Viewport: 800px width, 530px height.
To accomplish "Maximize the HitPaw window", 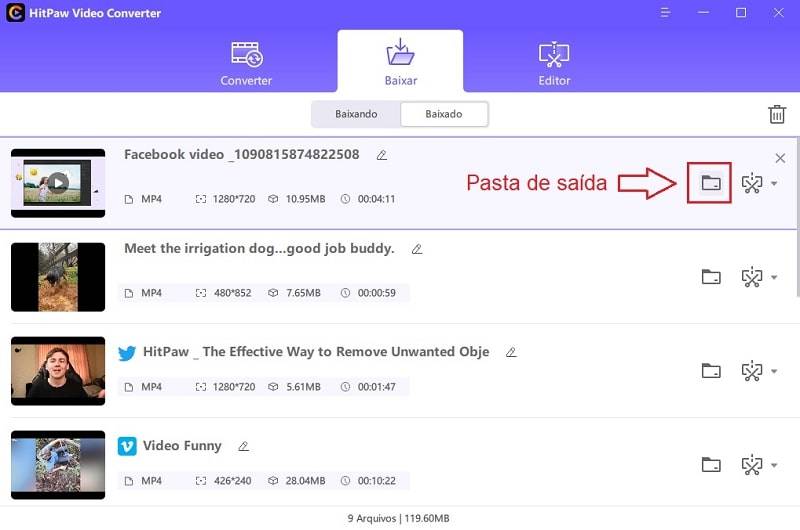I will [741, 12].
